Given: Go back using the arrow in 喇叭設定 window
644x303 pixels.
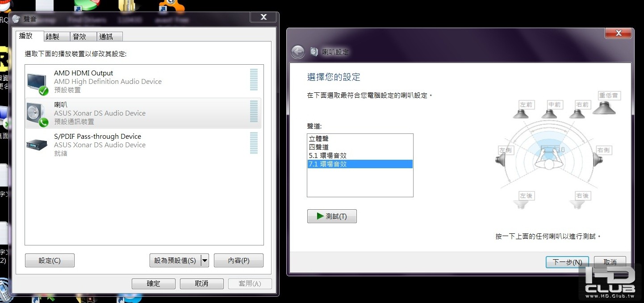Looking at the screenshot, I should (x=298, y=52).
